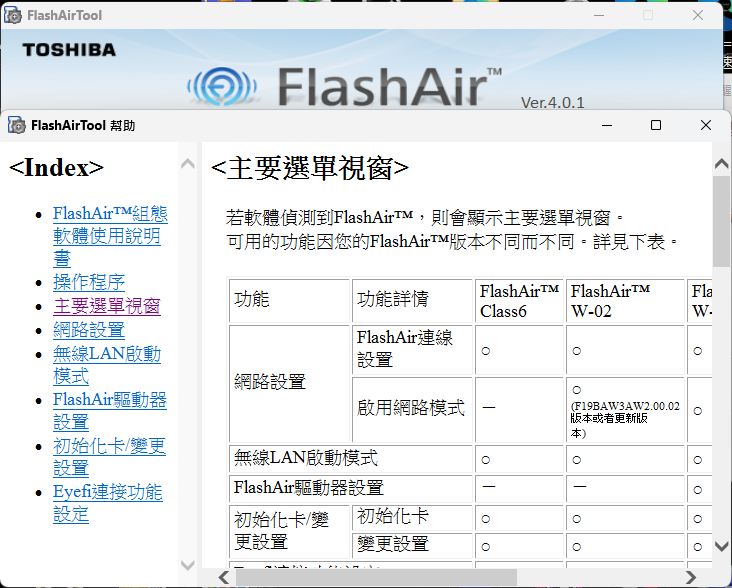Image resolution: width=732 pixels, height=588 pixels.
Task: Click the FlashAir連線設置 table cell
Action: point(412,350)
